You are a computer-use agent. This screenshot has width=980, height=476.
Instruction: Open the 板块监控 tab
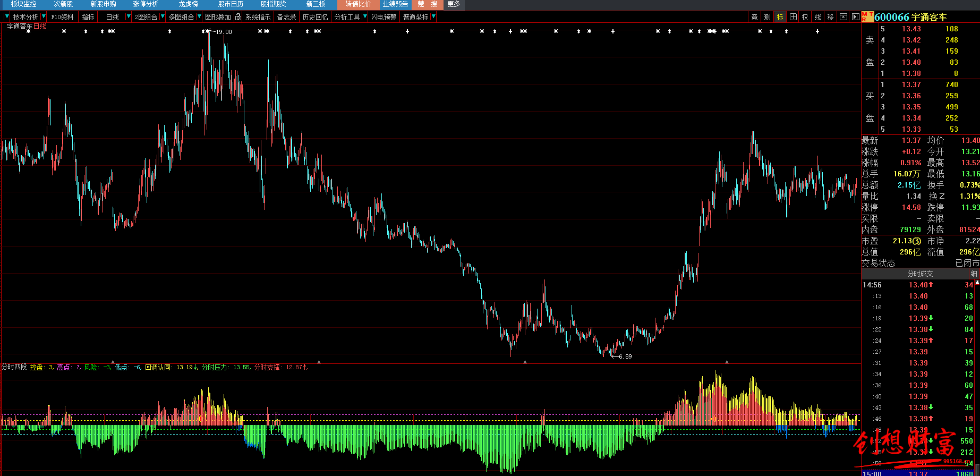click(24, 4)
